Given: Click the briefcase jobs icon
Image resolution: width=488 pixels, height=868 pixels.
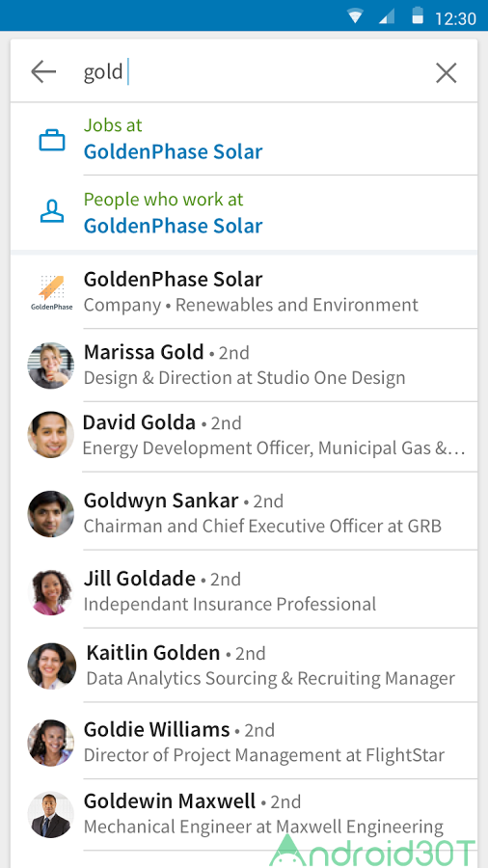Looking at the screenshot, I should (x=52, y=140).
